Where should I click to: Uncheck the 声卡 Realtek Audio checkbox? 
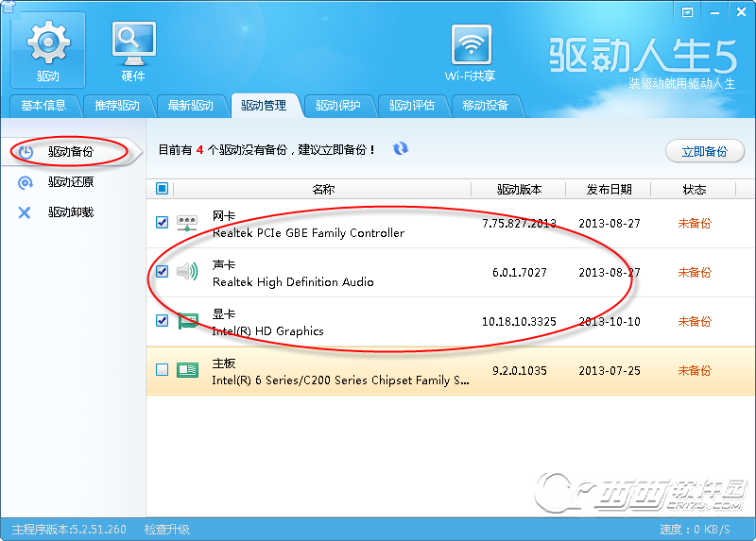click(162, 272)
